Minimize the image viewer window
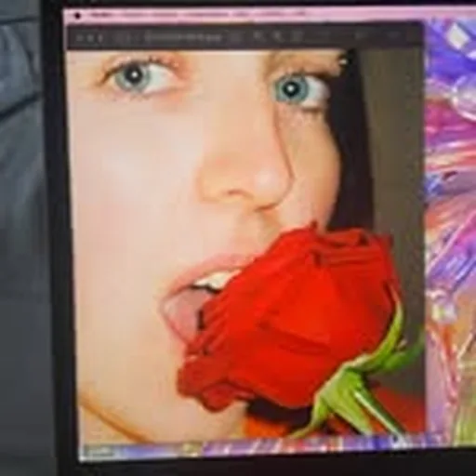 (x=89, y=38)
